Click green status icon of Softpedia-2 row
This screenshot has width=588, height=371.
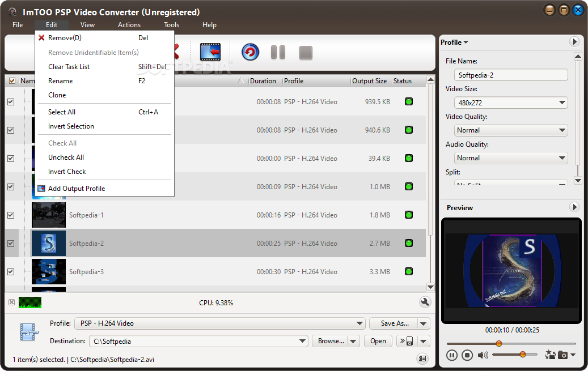[409, 243]
